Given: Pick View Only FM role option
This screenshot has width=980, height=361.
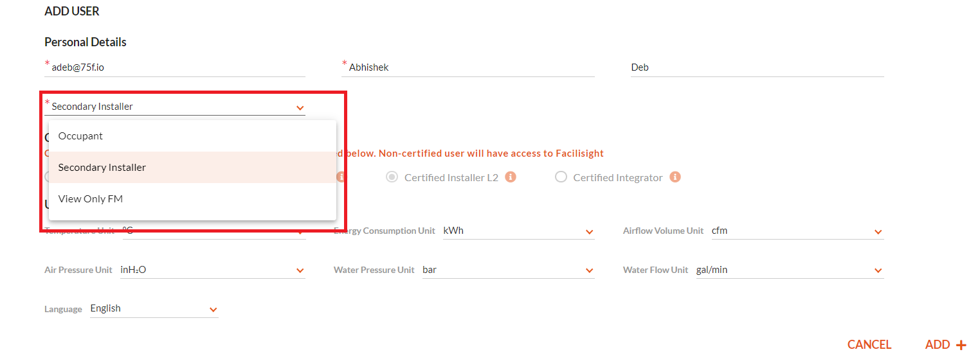Looking at the screenshot, I should click(192, 199).
